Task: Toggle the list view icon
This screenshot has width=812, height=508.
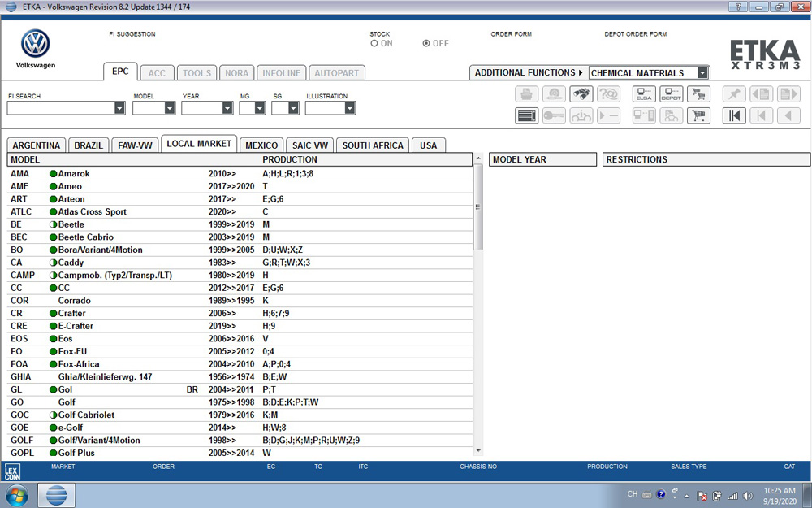Action: coord(527,115)
